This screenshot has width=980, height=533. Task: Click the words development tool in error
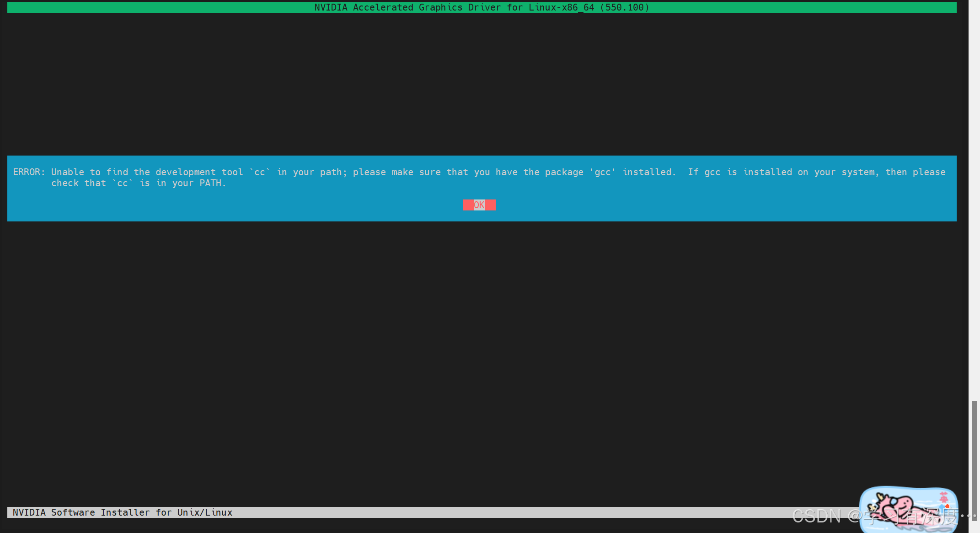[x=199, y=172]
